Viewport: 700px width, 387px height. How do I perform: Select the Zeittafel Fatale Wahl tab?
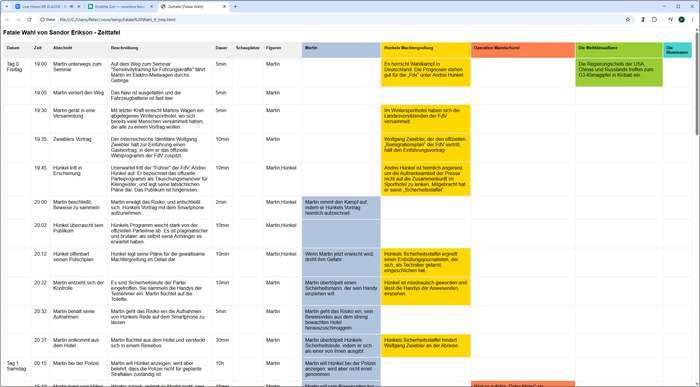coord(193,7)
